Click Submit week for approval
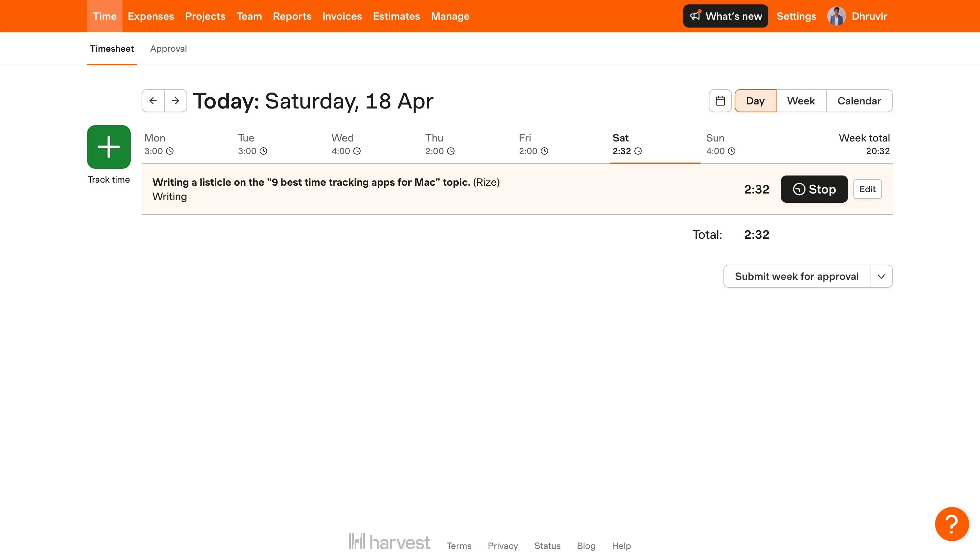Image resolution: width=980 pixels, height=552 pixels. pos(796,277)
